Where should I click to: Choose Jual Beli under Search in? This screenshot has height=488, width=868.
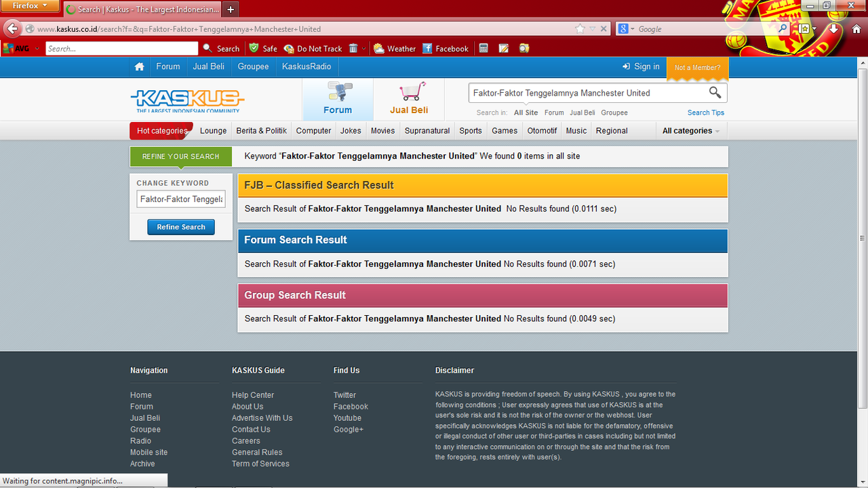(583, 113)
